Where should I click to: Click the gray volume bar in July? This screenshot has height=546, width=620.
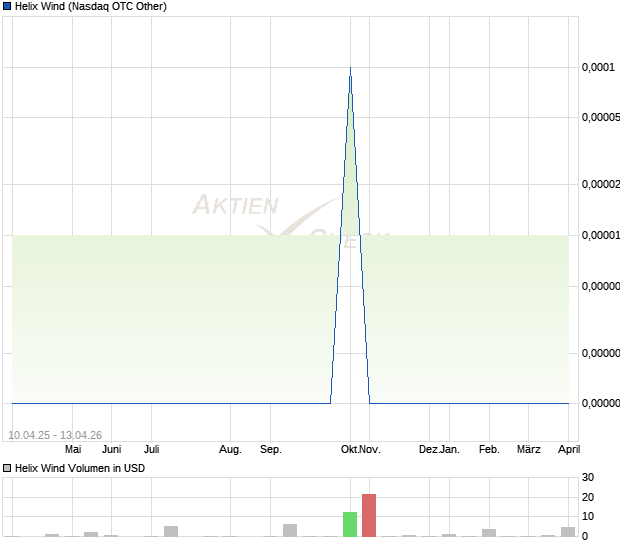[x=171, y=531]
